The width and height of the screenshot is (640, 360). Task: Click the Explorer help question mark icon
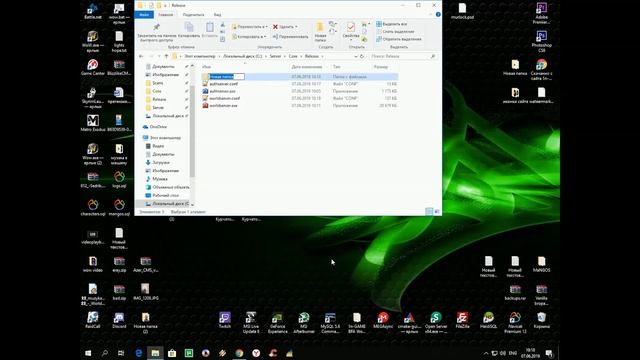pyautogui.click(x=438, y=14)
